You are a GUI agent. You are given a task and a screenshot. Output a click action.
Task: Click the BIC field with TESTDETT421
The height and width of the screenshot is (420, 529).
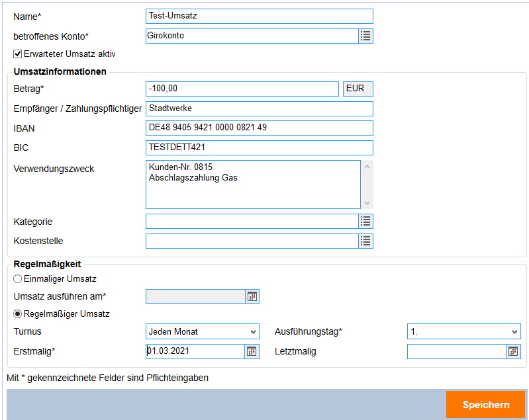point(259,147)
